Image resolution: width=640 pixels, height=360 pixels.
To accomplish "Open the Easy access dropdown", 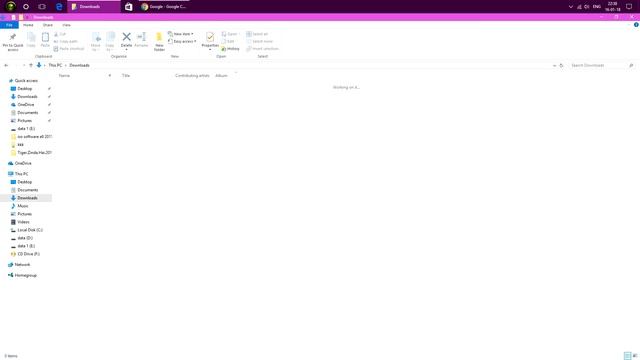I will 182,41.
